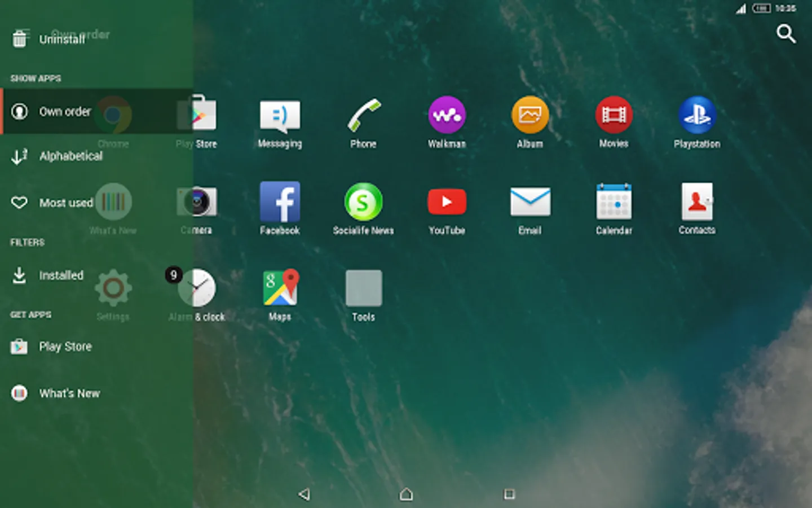Open Play Store from drawer menu
The width and height of the screenshot is (812, 508).
pyautogui.click(x=96, y=347)
